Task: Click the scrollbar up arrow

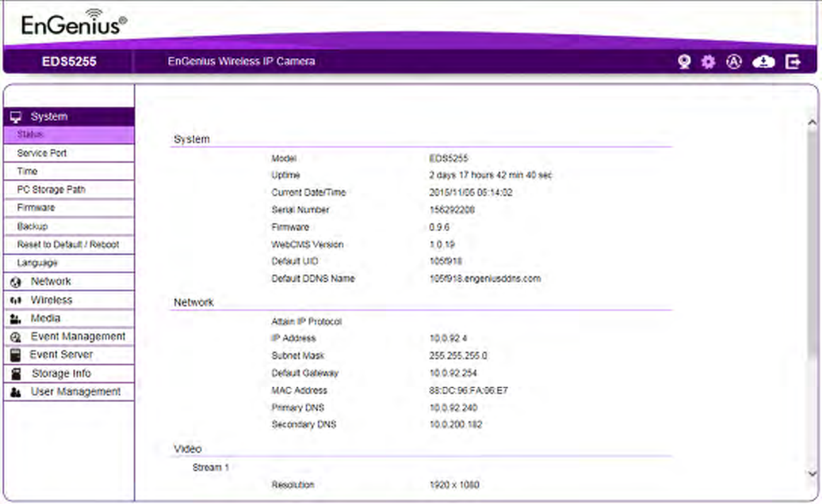Action: (812, 122)
